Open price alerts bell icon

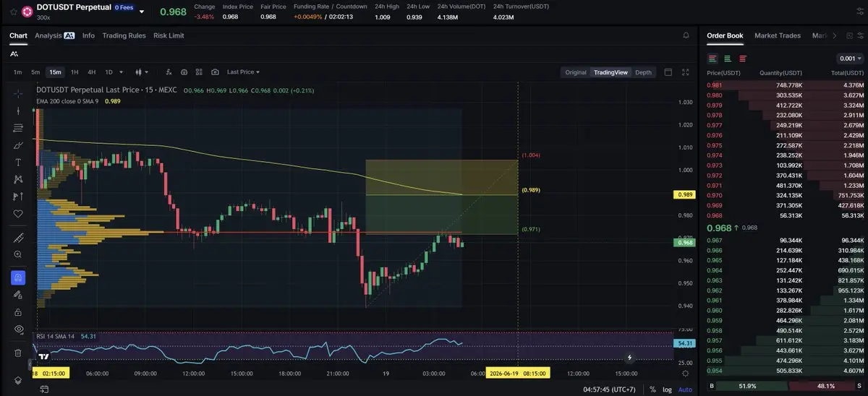point(686,35)
